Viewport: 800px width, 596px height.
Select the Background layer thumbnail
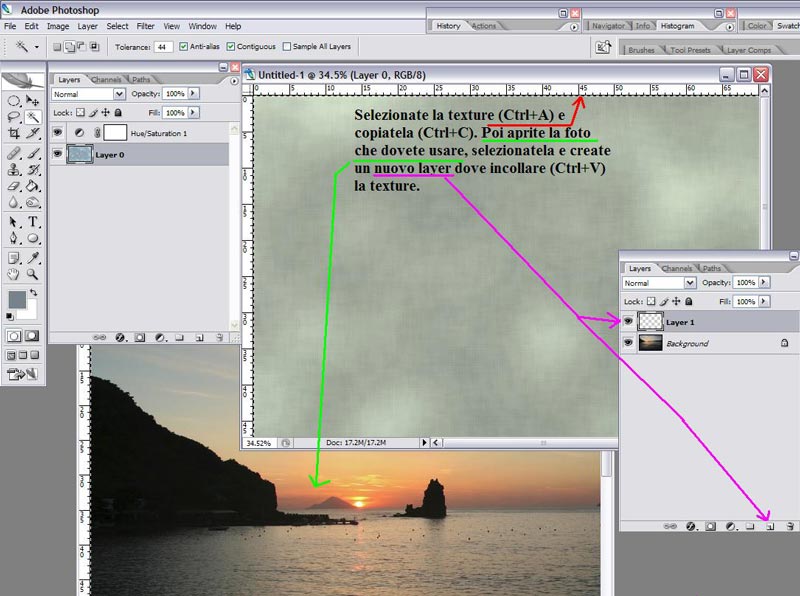pyautogui.click(x=650, y=343)
